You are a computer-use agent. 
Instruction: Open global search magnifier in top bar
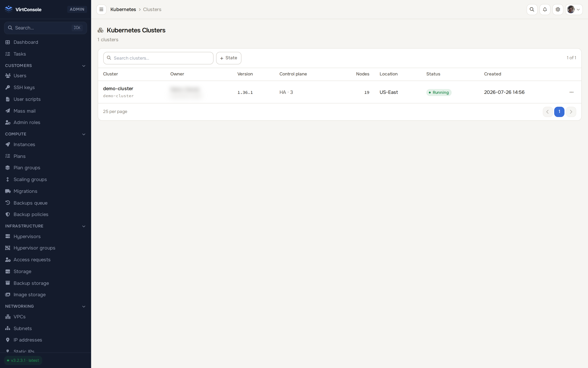pos(532,10)
